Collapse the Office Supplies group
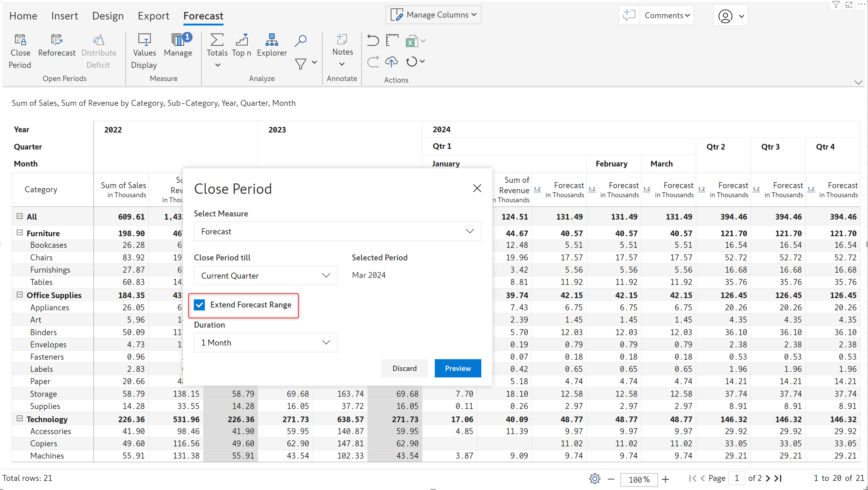This screenshot has width=868, height=490. click(19, 295)
